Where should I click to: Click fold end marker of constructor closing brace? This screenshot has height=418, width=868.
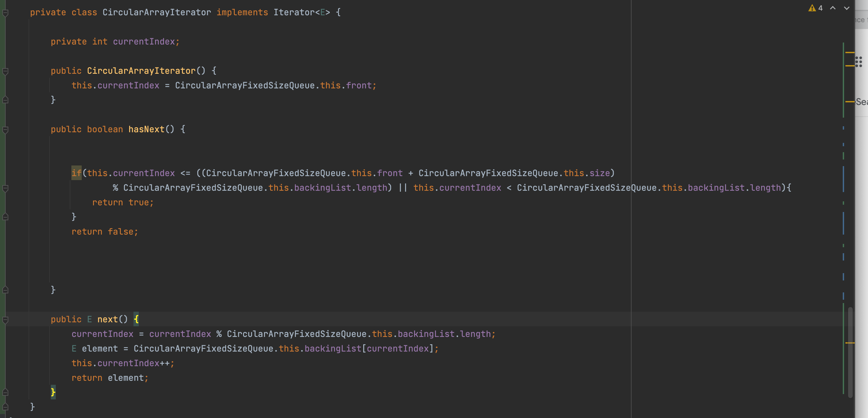(x=5, y=100)
